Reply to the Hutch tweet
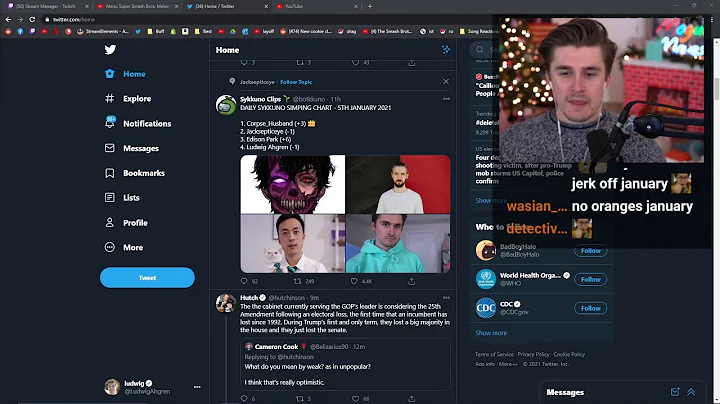720x404 pixels. [x=244, y=398]
